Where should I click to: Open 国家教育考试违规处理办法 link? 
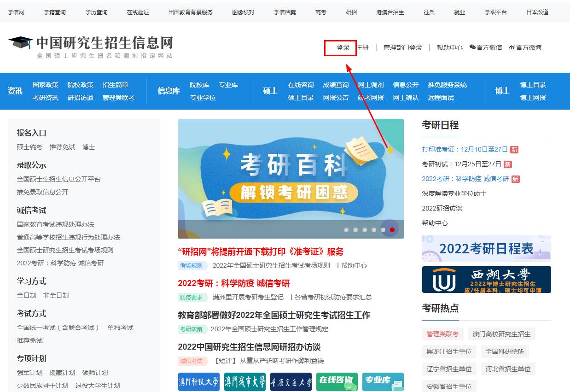(56, 224)
